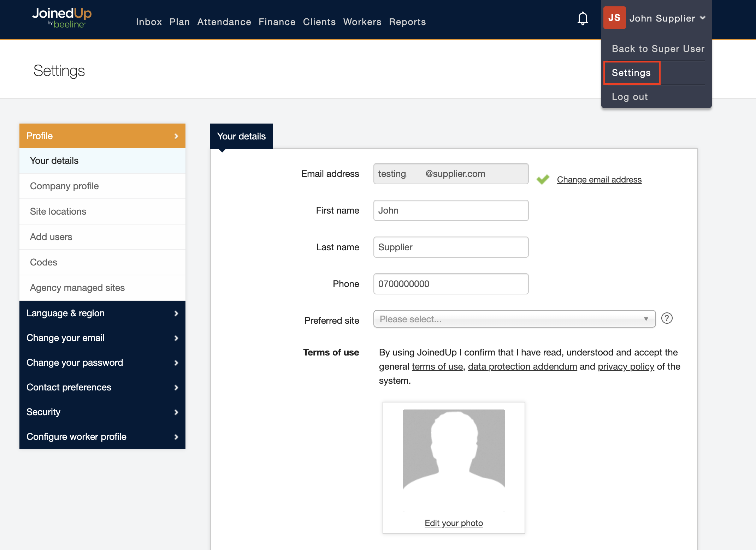Select Company profile in sidebar
Image resolution: width=756 pixels, height=550 pixels.
(x=64, y=186)
